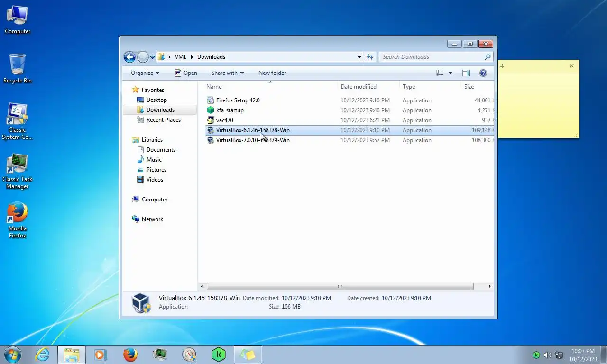Click VM1 in the address path
The image size is (607, 364).
tap(180, 57)
